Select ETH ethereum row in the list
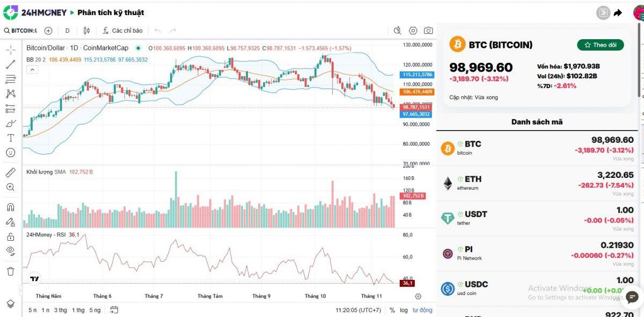The image size is (644, 317). pos(537,184)
